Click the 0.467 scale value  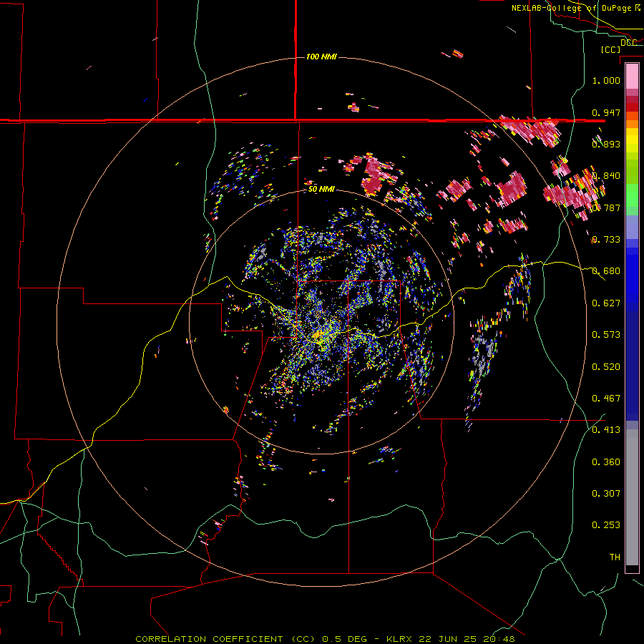pos(606,399)
